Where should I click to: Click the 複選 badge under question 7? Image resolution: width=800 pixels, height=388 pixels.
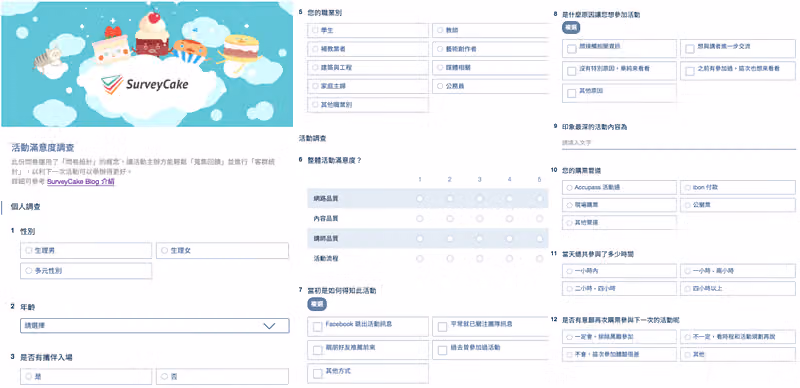[x=317, y=304]
